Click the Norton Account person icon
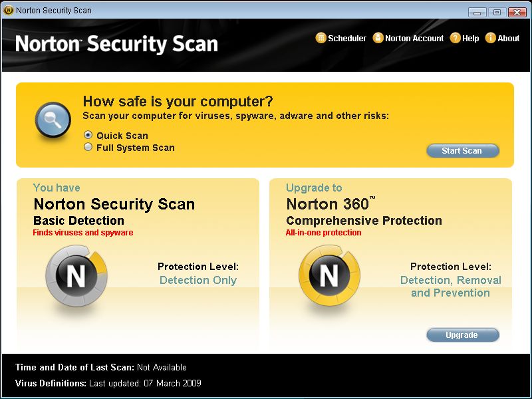This screenshot has height=399, width=532. 378,38
